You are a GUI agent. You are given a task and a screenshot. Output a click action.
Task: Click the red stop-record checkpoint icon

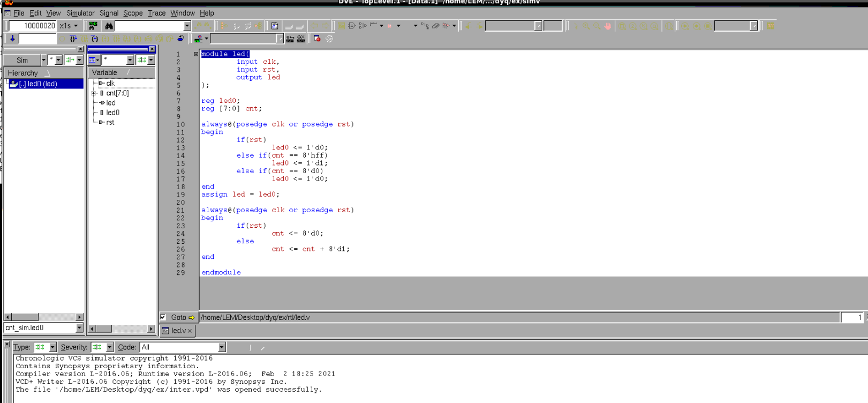pyautogui.click(x=317, y=39)
